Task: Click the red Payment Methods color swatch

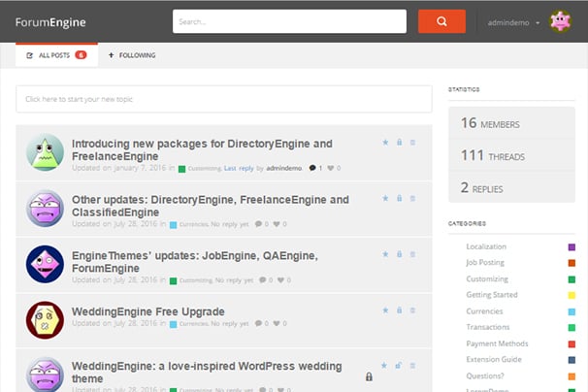Action: [572, 344]
